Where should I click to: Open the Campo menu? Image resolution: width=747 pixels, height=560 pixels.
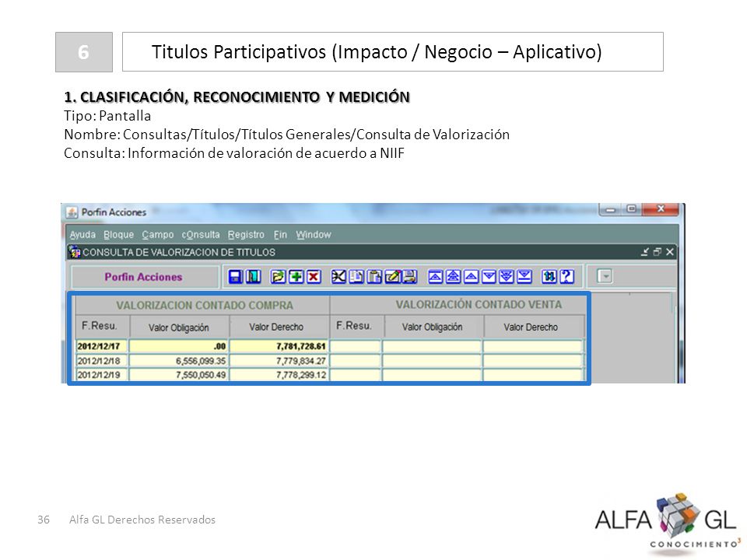click(x=158, y=235)
